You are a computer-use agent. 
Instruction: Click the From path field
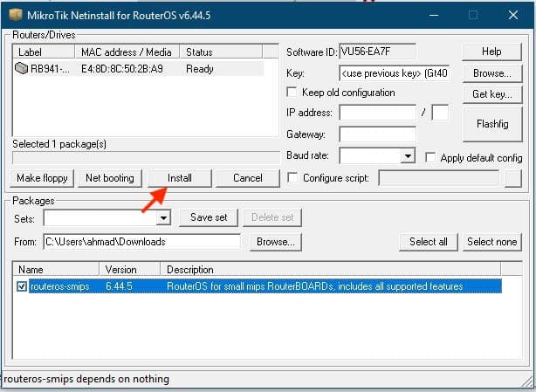pyautogui.click(x=142, y=242)
